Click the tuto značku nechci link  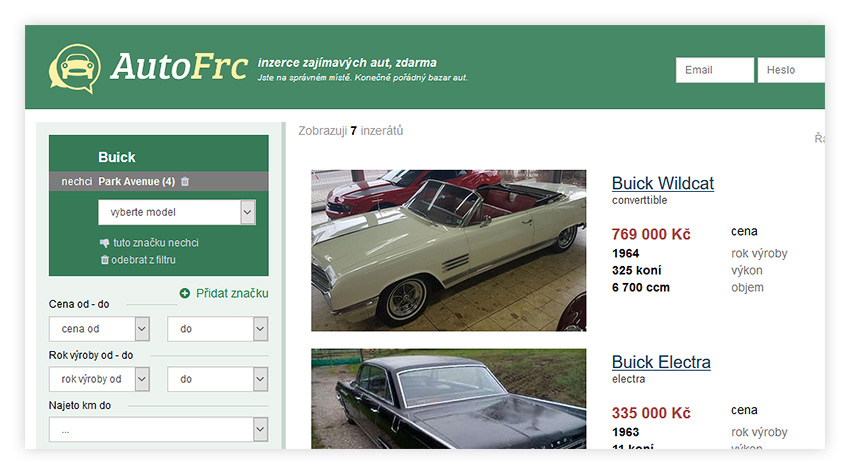[x=156, y=243]
